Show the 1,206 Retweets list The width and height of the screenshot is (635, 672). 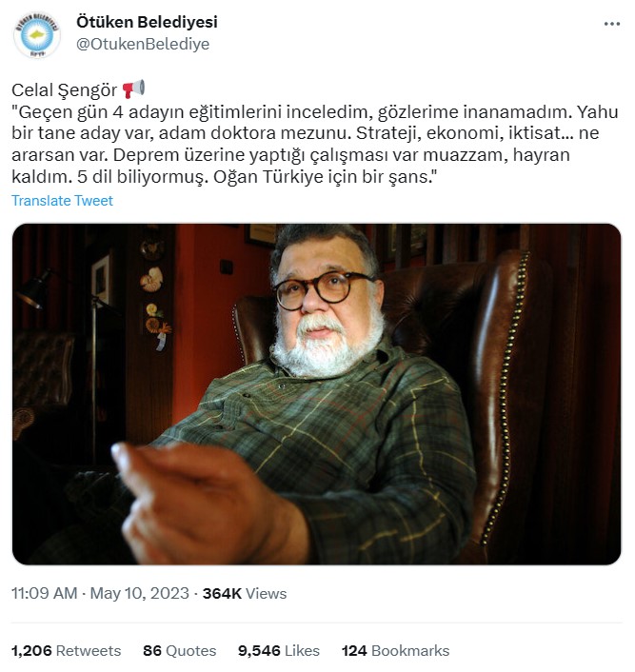pos(66,650)
